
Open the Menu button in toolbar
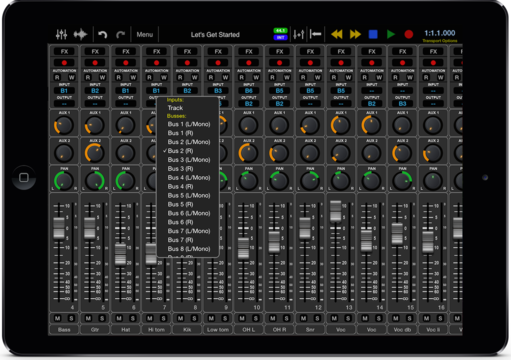click(145, 34)
